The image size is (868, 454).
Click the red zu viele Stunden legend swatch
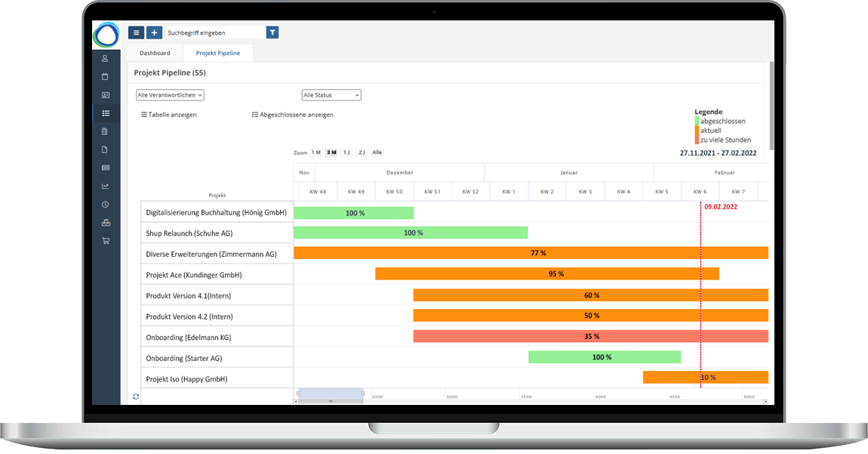697,141
